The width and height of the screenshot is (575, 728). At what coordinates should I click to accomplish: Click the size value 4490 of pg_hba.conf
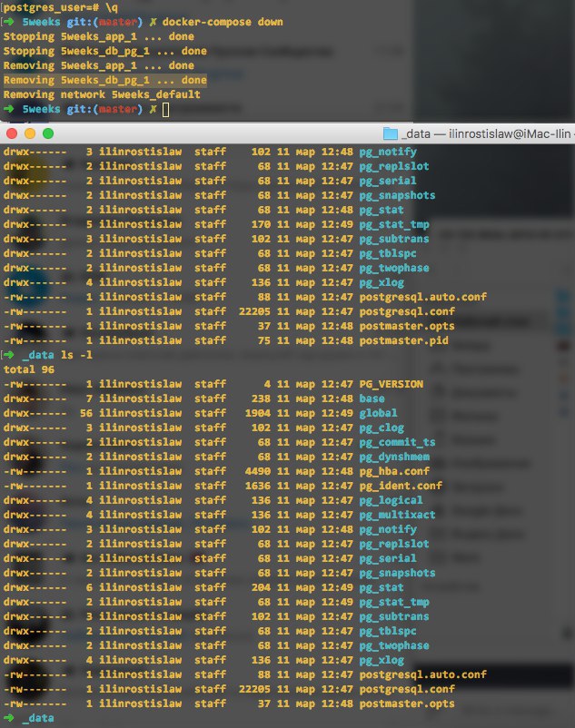pyautogui.click(x=258, y=472)
